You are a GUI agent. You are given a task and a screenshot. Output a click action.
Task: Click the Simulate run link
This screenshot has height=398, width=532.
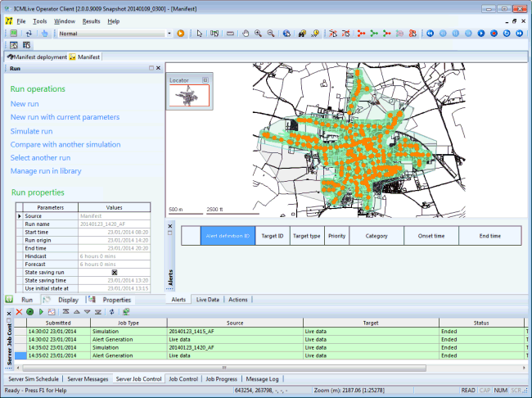tap(32, 131)
